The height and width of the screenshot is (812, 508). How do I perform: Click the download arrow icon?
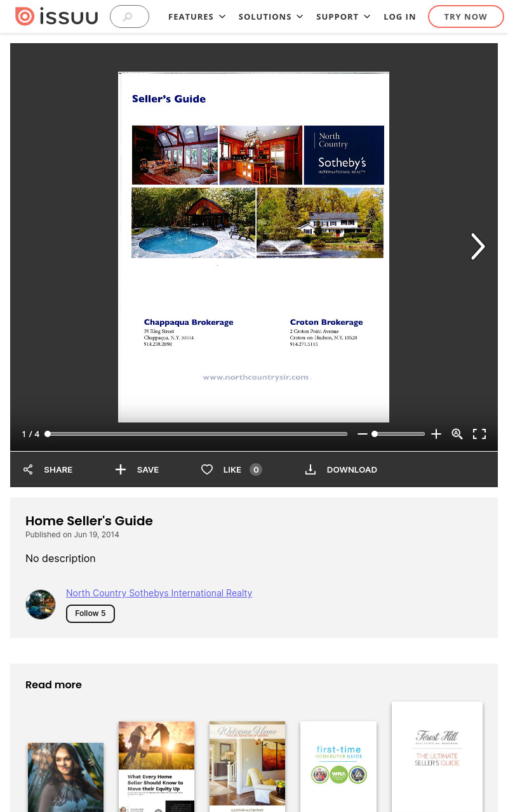pos(311,469)
